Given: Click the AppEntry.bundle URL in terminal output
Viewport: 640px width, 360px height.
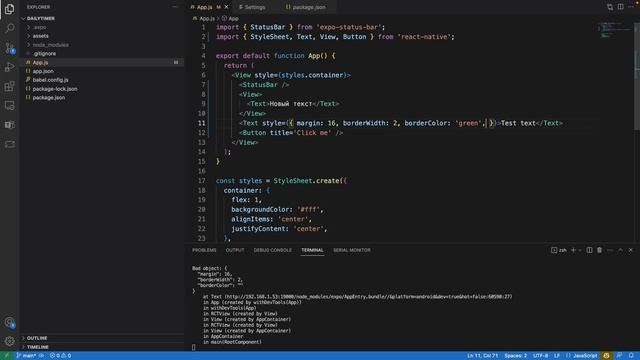Looking at the screenshot, I should pos(369,297).
